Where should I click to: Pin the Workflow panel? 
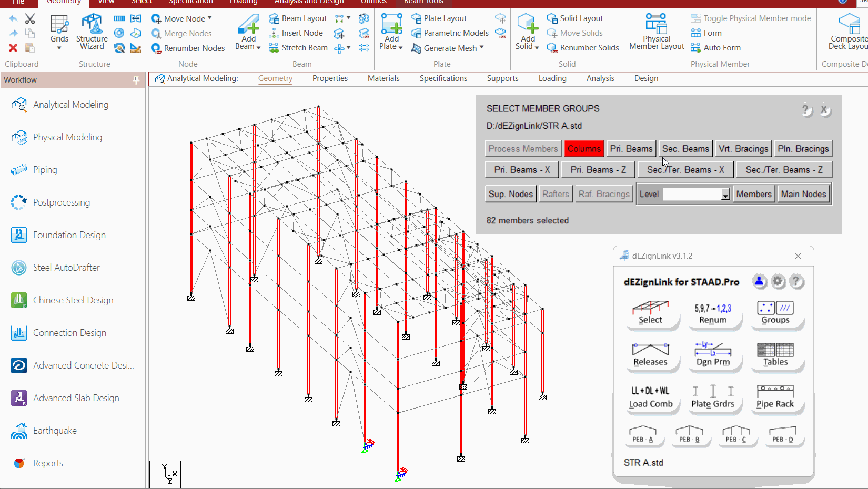(136, 80)
